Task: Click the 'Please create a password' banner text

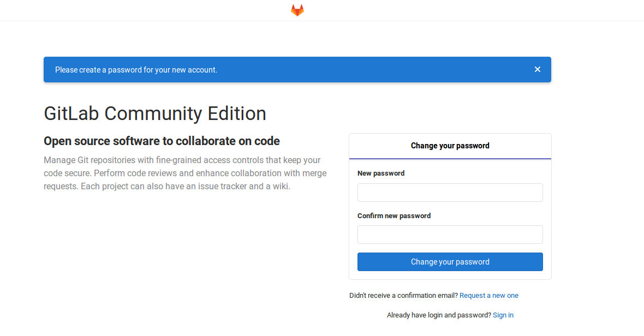Action: pyautogui.click(x=136, y=70)
